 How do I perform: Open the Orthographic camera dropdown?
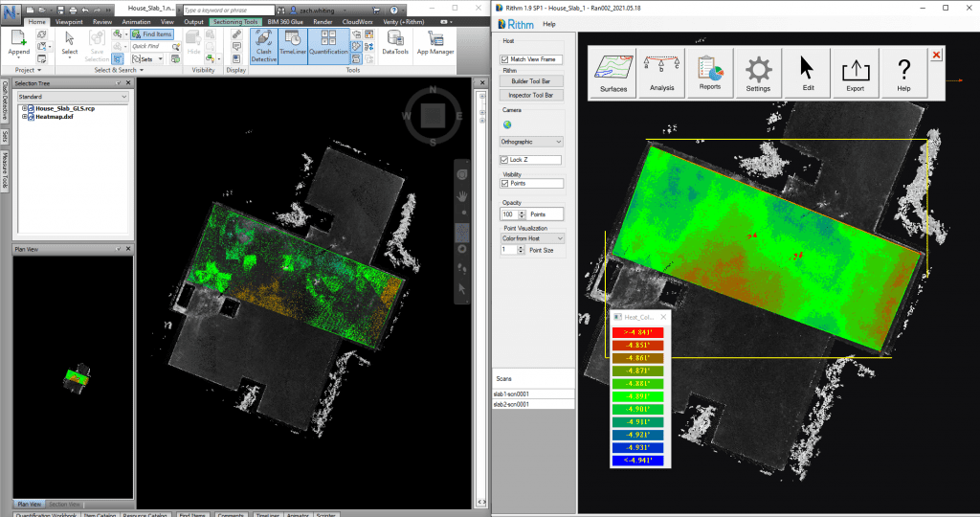click(531, 142)
